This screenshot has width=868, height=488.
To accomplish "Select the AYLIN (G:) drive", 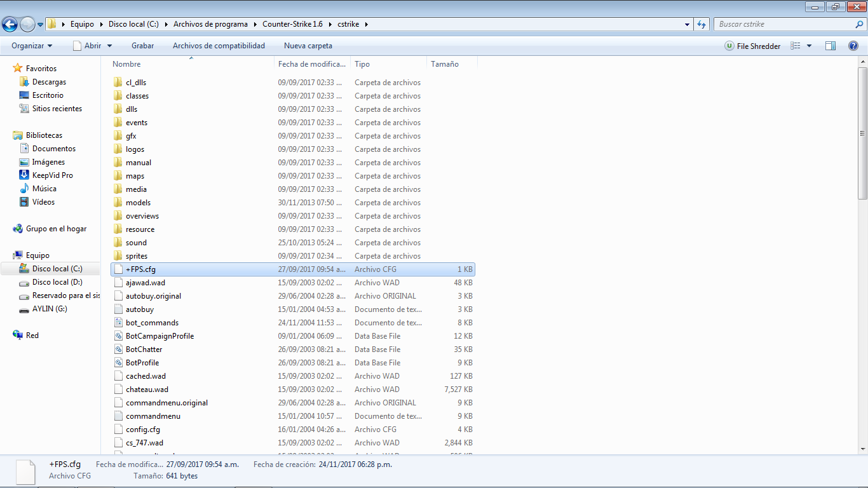I will (x=50, y=309).
